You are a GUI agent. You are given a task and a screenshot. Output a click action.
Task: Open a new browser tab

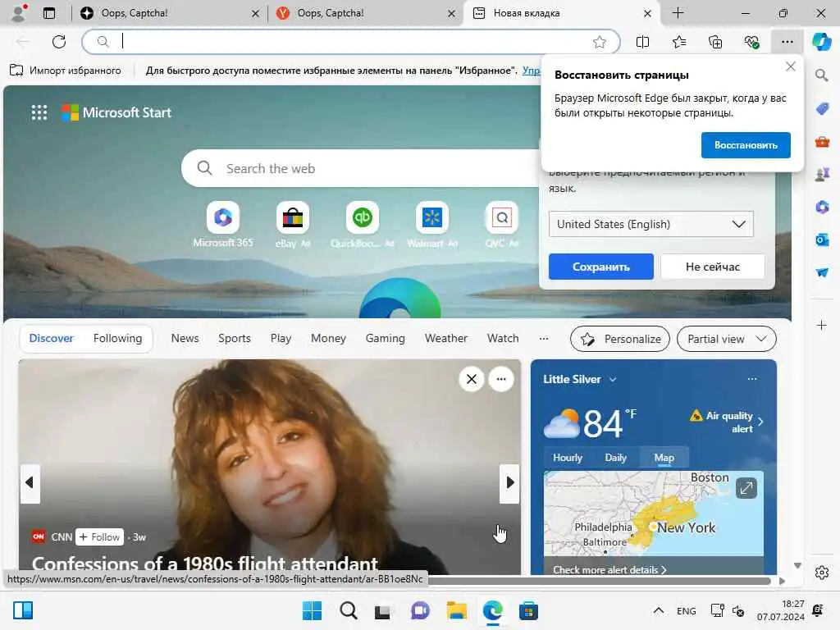(x=678, y=13)
